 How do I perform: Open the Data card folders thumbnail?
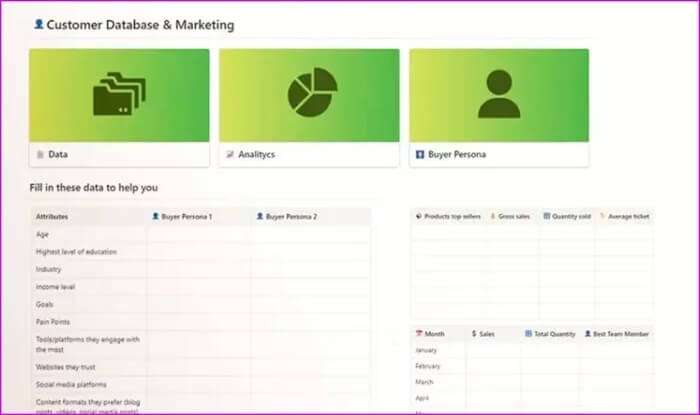click(x=119, y=95)
